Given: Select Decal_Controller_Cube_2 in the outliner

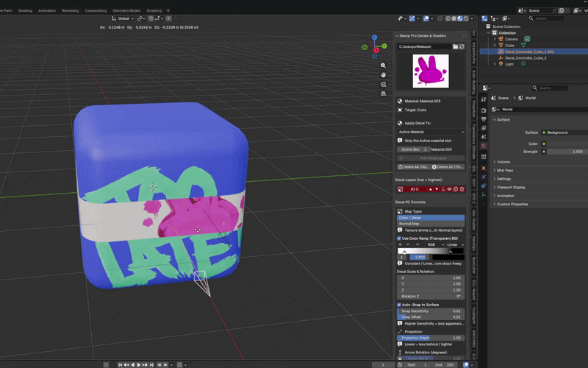Looking at the screenshot, I should [525, 58].
